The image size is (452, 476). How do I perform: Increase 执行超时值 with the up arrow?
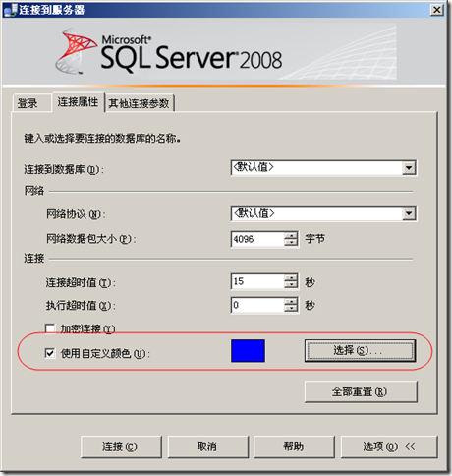click(x=291, y=301)
